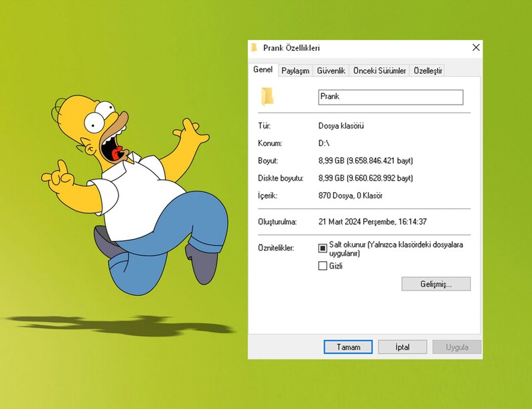Click the Prank Özellikleri window title
This screenshot has height=409, width=532.
[291, 48]
